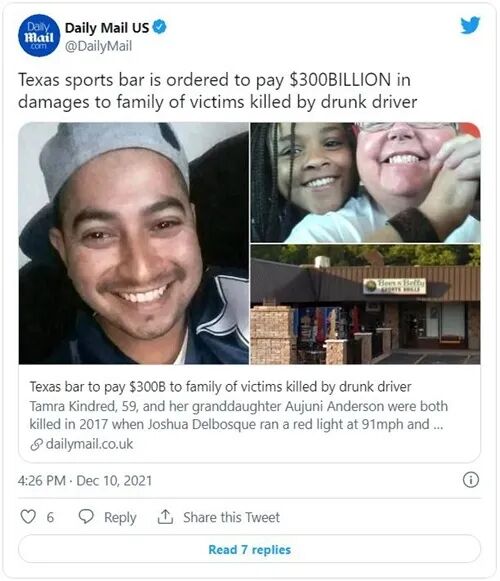Click the like count number 6
Image resolution: width=500 pixels, height=581 pixels.
[x=50, y=517]
